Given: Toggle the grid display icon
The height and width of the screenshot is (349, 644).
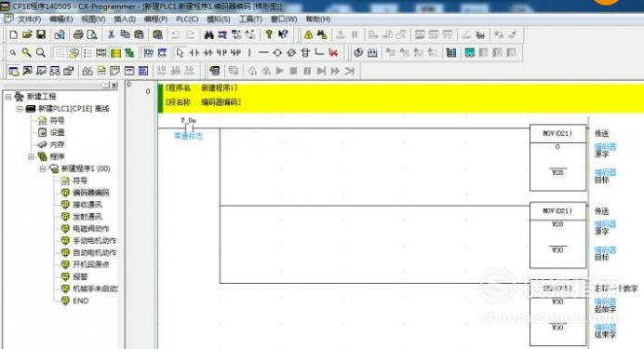Looking at the screenshot, I should pyautogui.click(x=60, y=52).
